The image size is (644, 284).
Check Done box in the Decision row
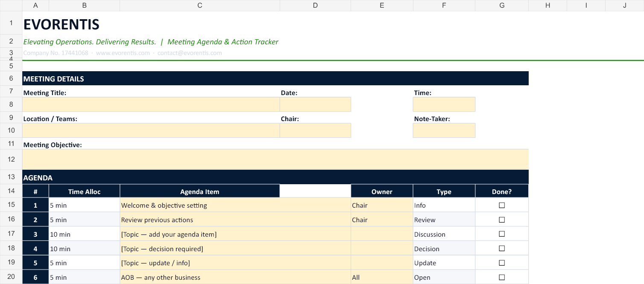click(502, 249)
